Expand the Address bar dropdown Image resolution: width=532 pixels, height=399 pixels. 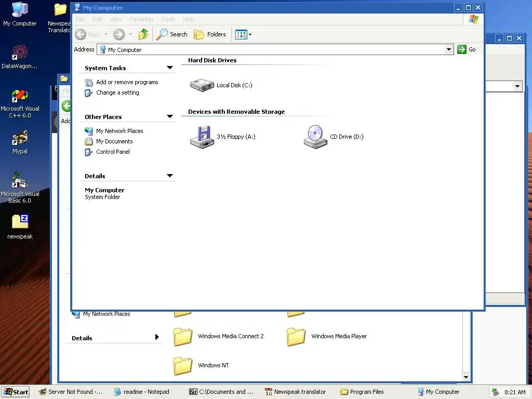point(448,49)
